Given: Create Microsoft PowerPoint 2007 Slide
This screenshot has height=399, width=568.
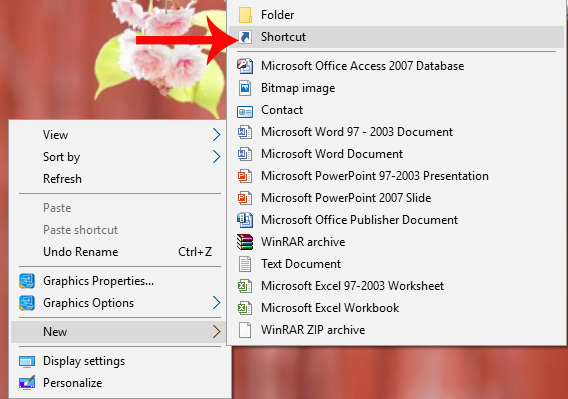Looking at the screenshot, I should (396, 198).
